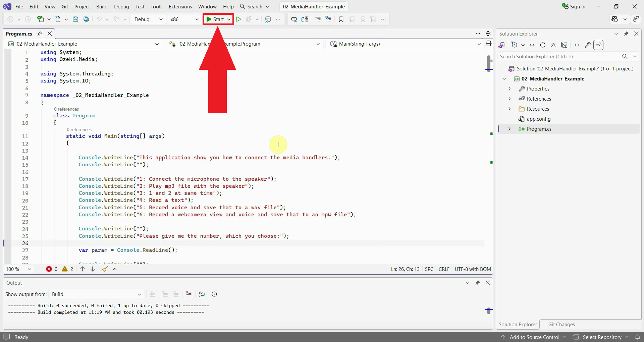
Task: Open GitHub Copilot icon in the top right
Action: (x=614, y=19)
